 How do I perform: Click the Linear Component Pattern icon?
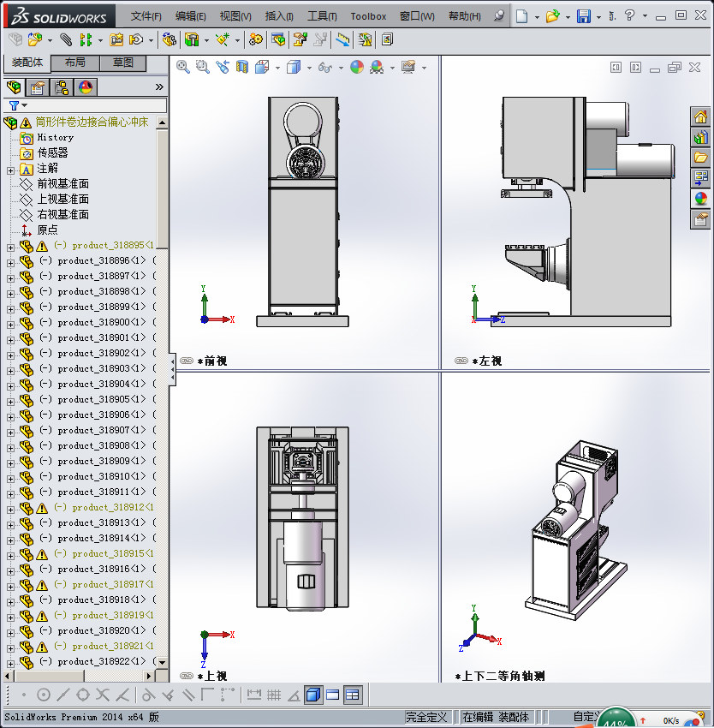(x=86, y=40)
